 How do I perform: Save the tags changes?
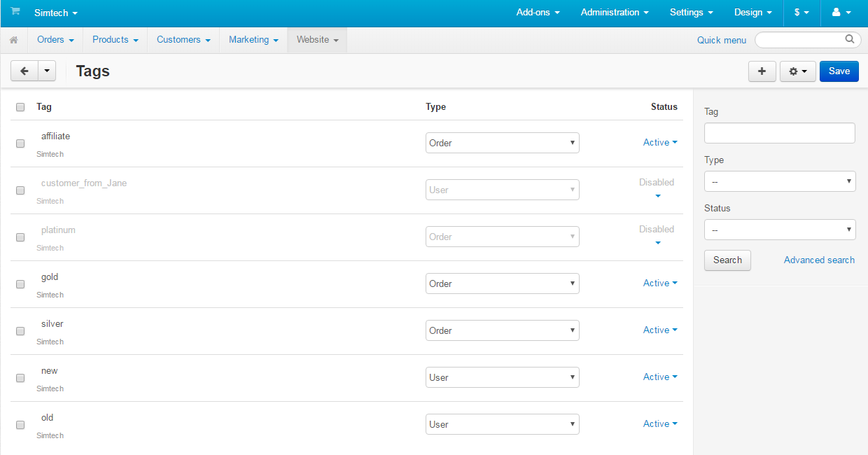click(x=839, y=71)
